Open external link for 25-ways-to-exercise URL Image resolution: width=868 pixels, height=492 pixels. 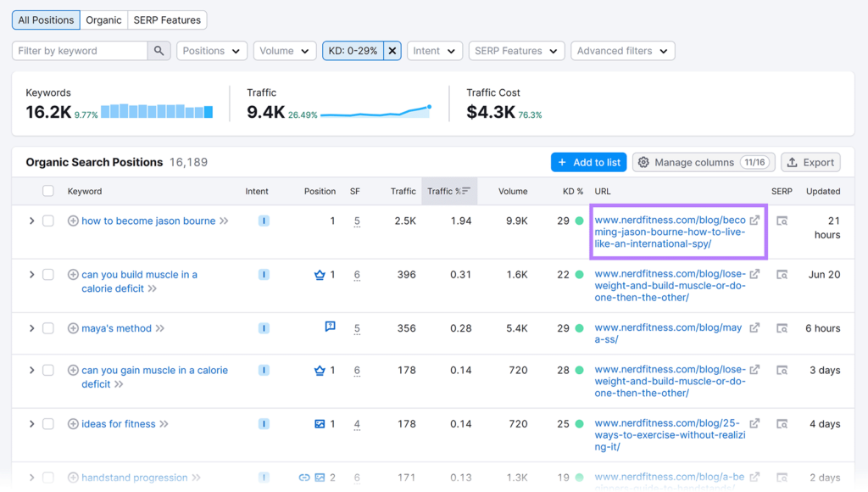click(754, 422)
